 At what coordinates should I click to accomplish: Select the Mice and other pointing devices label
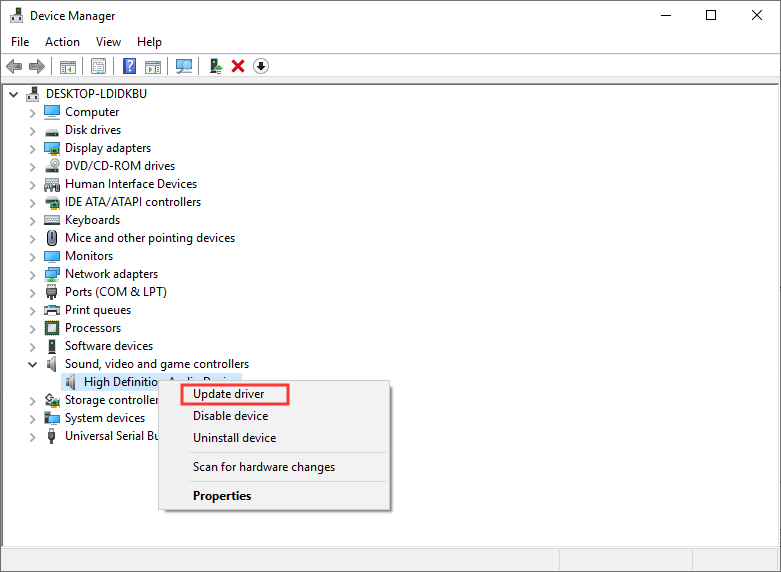click(150, 238)
